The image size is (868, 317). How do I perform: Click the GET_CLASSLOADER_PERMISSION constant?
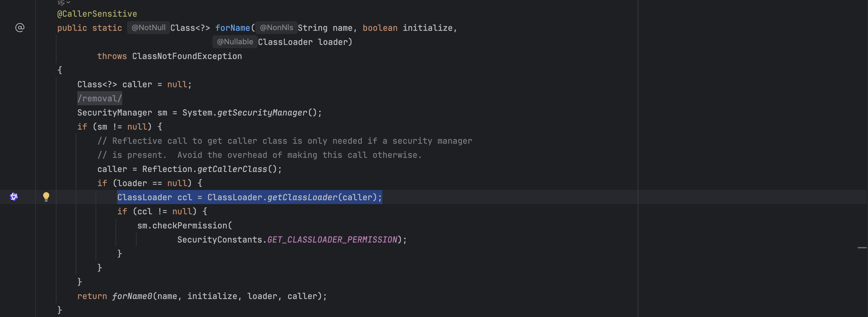(332, 240)
